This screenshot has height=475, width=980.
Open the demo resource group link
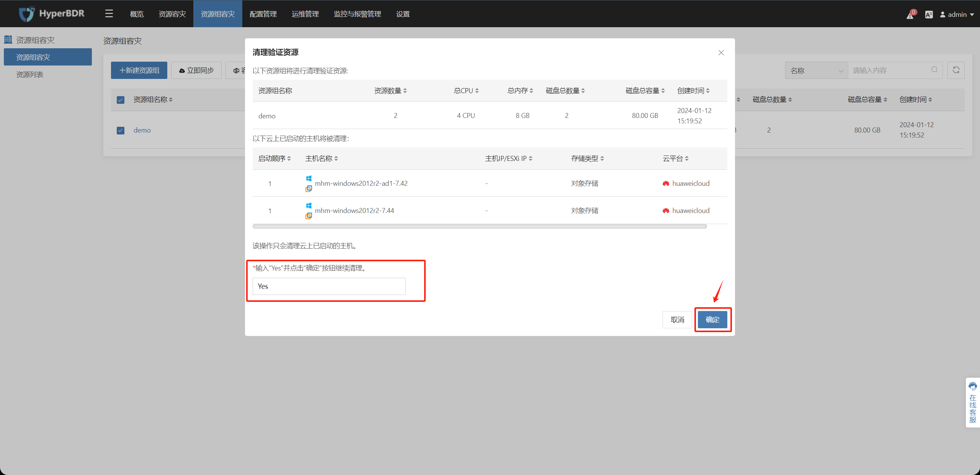(142, 130)
